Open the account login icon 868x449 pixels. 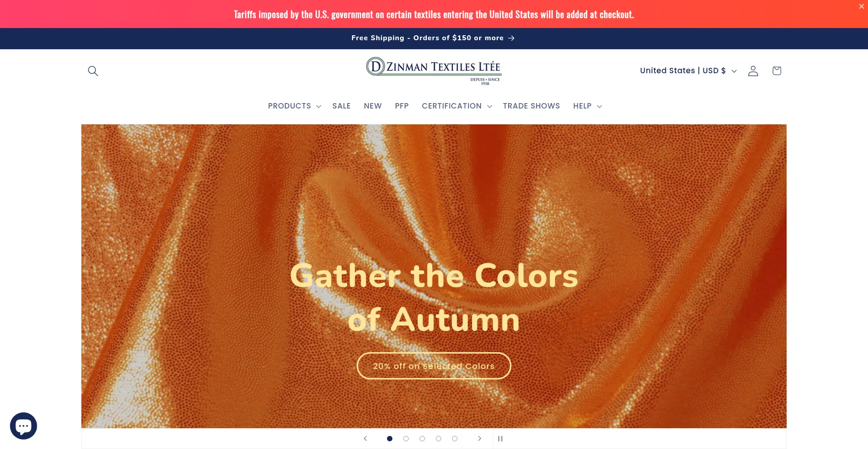click(753, 71)
